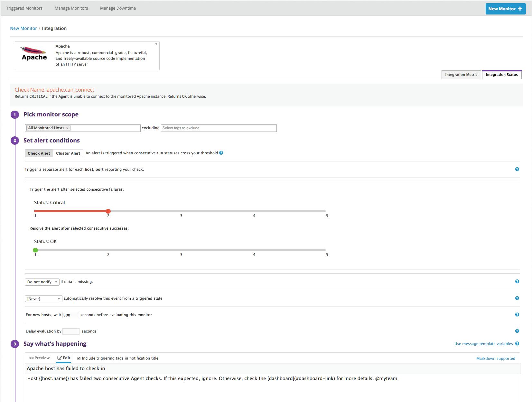This screenshot has height=402, width=532.
Task: Open the Do not notify dropdown
Action: coord(42,282)
